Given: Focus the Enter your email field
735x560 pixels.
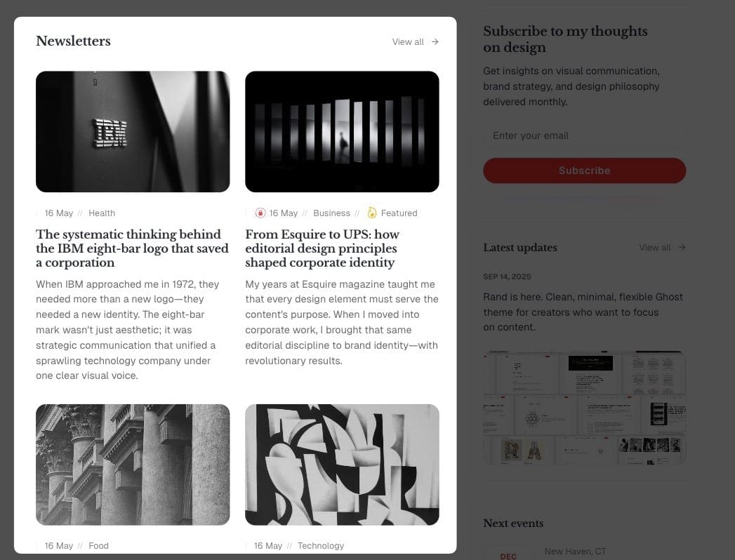Looking at the screenshot, I should 585,135.
